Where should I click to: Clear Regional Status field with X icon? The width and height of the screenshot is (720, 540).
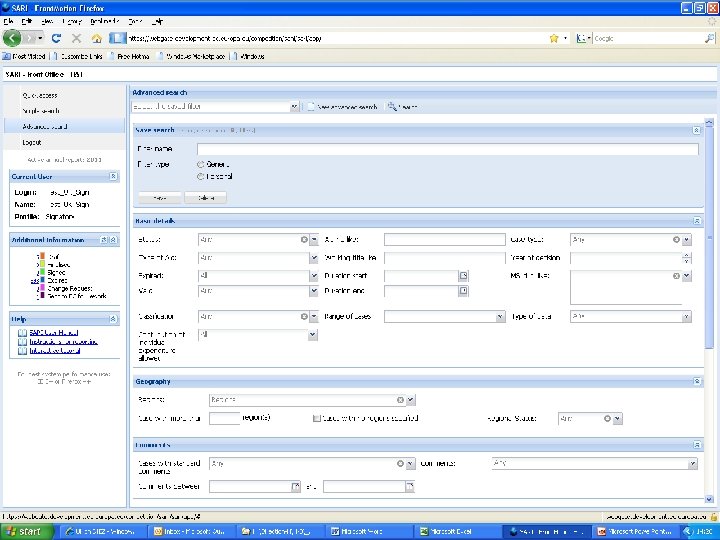click(x=607, y=418)
